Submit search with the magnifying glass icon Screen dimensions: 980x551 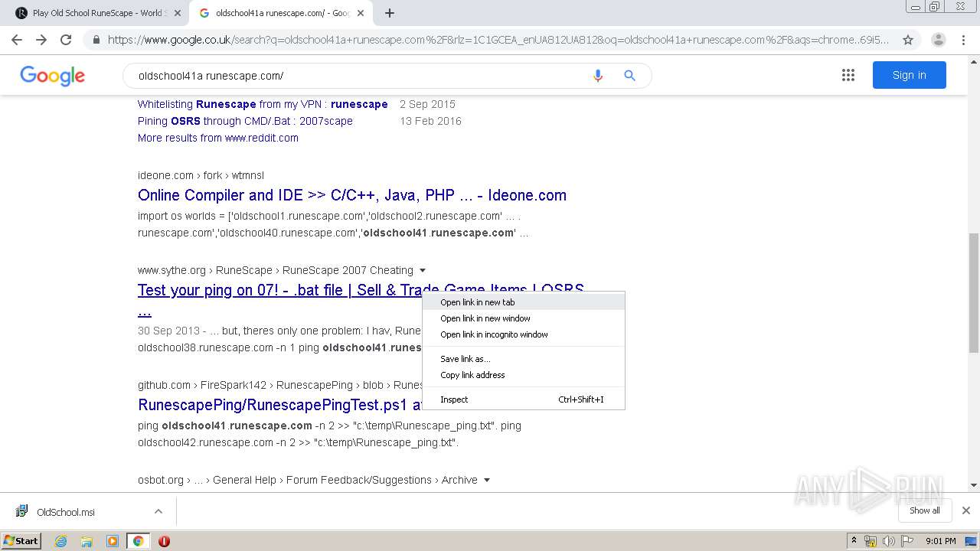click(629, 76)
